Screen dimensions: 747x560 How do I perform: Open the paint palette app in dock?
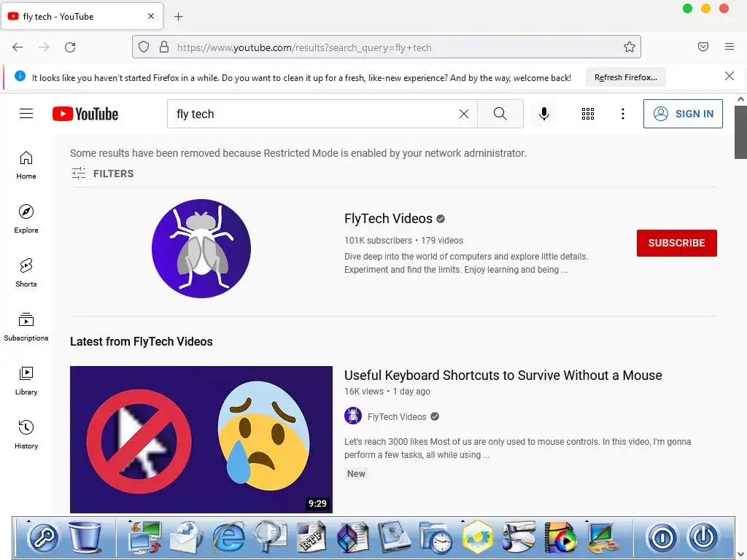click(x=602, y=538)
